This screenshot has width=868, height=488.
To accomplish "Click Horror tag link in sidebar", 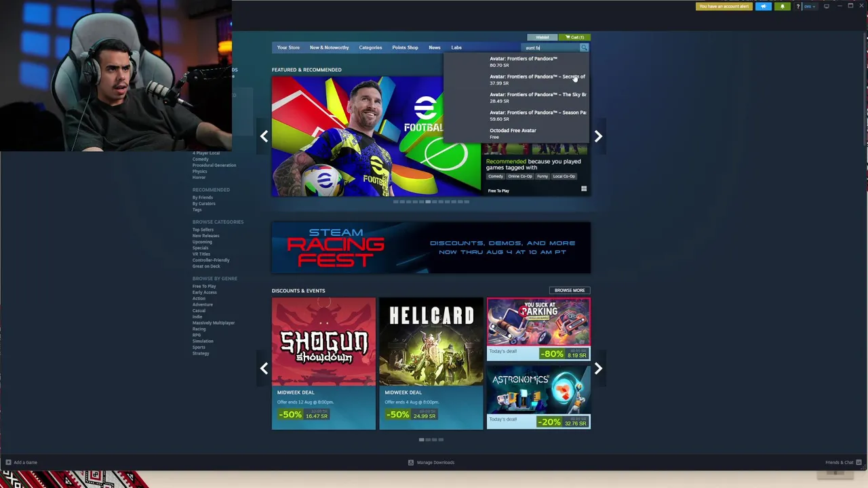I will click(199, 178).
